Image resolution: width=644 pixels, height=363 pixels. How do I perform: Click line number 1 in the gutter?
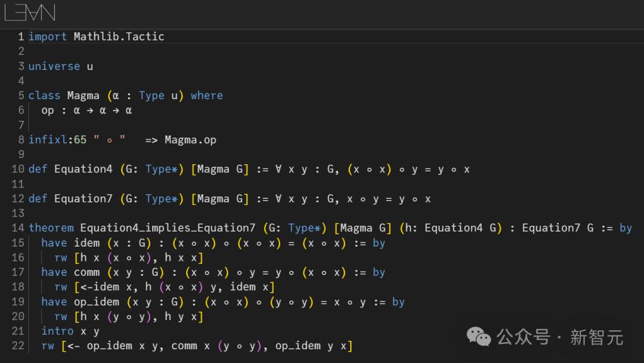coord(21,36)
